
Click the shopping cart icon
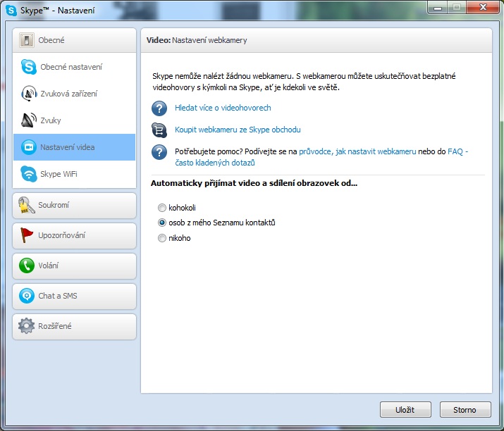click(159, 130)
